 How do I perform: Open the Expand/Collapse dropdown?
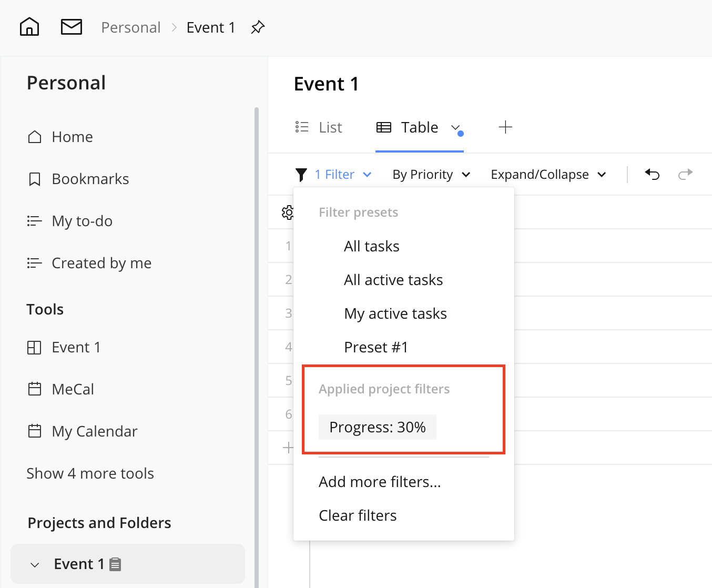pyautogui.click(x=548, y=175)
